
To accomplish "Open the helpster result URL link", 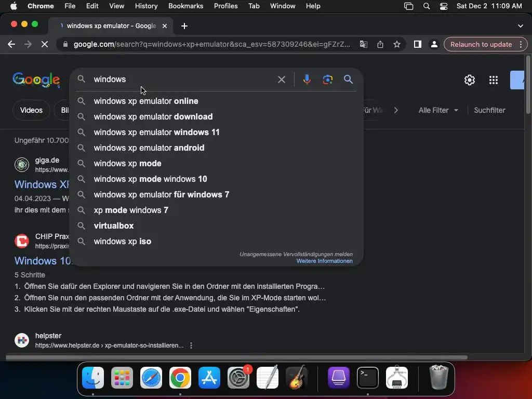I will pos(109,345).
